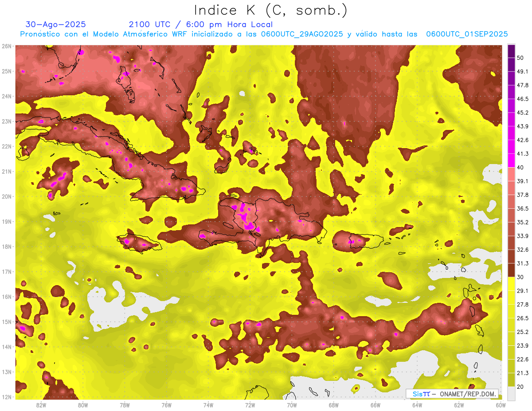
Task: Click the '2100 UTC / 6:00 pm Hora Local' time text
Action: click(x=201, y=24)
